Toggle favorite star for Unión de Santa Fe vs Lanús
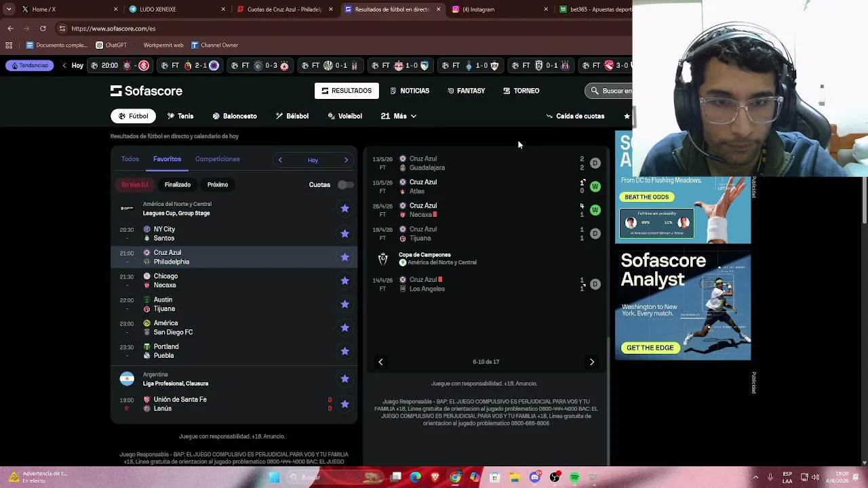The height and width of the screenshot is (488, 868). pos(345,404)
